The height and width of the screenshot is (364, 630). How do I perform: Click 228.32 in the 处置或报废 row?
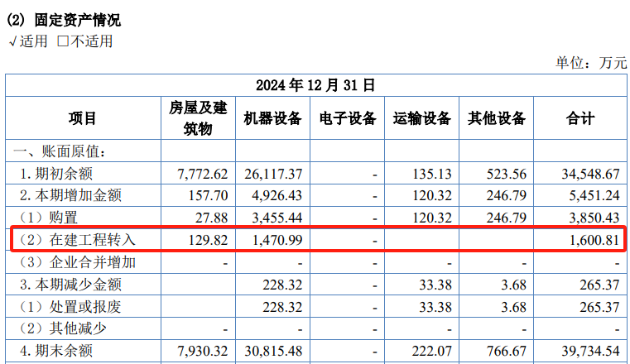(x=282, y=308)
